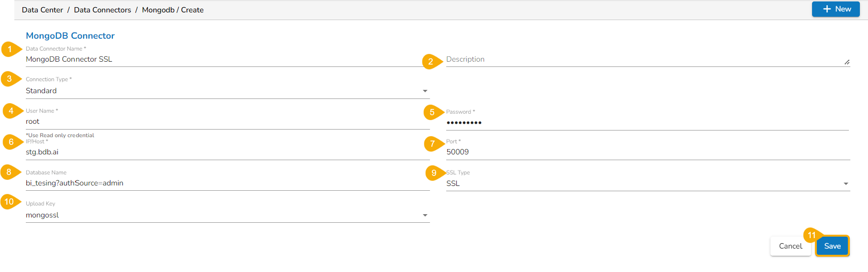The height and width of the screenshot is (272, 868).
Task: Click the orange marker numbered 3
Action: point(9,79)
